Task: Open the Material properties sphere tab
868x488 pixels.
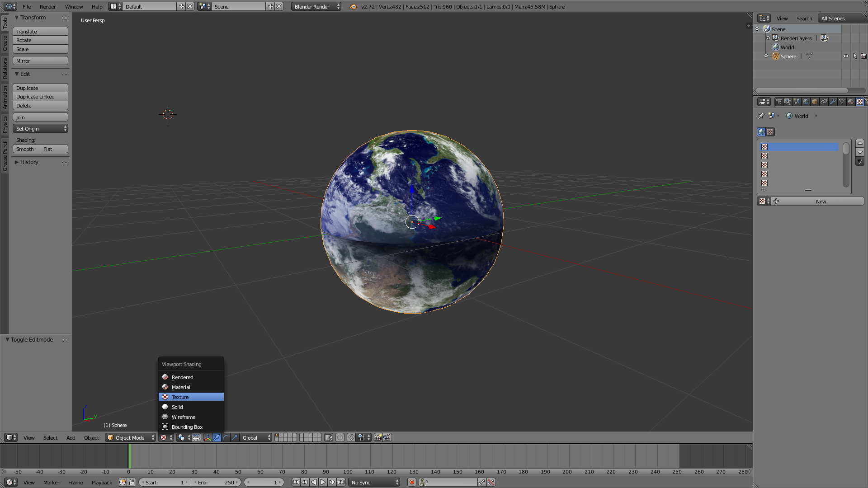Action: 851,102
